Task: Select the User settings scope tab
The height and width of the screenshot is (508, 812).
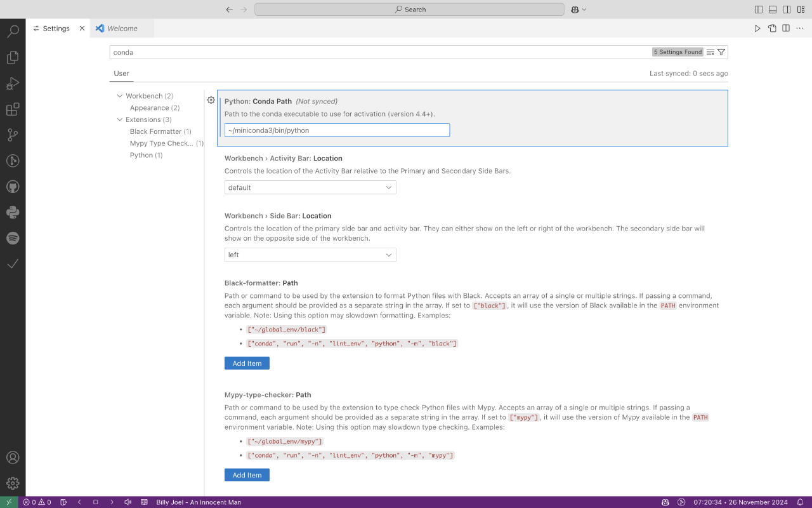Action: [121, 73]
